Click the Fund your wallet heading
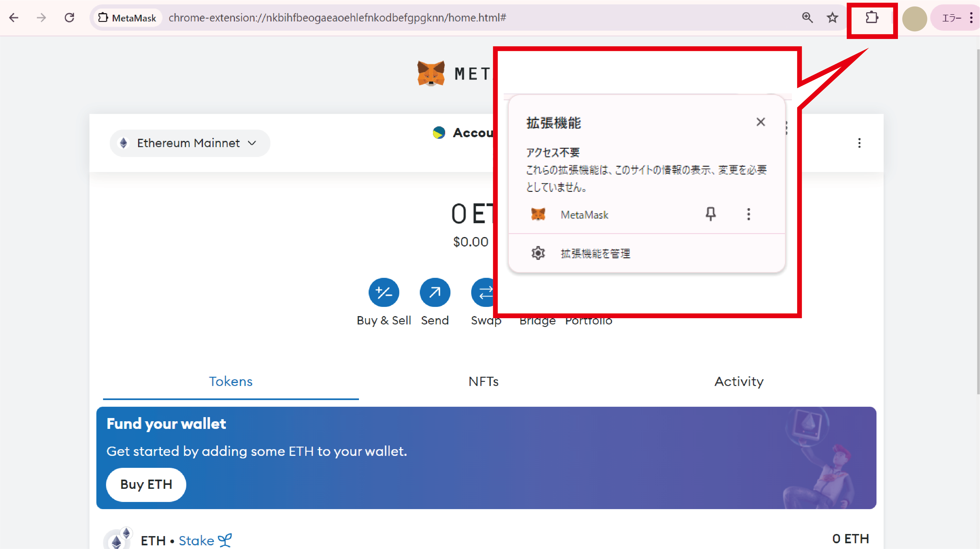 [x=166, y=423]
